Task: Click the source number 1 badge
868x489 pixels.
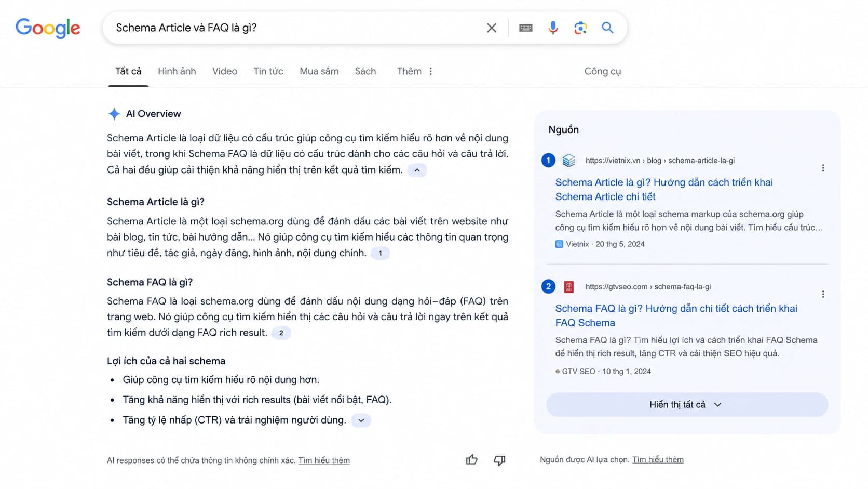Action: click(548, 161)
